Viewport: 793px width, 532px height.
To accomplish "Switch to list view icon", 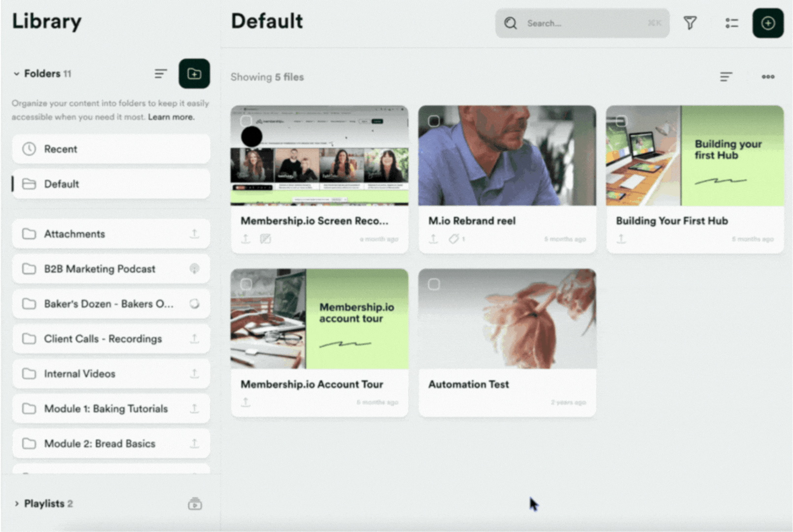I will tap(731, 23).
